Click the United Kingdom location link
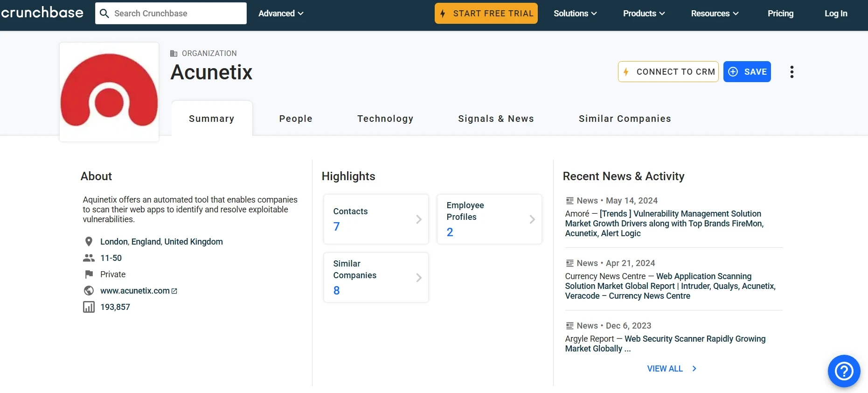The height and width of the screenshot is (393, 868). tap(194, 242)
